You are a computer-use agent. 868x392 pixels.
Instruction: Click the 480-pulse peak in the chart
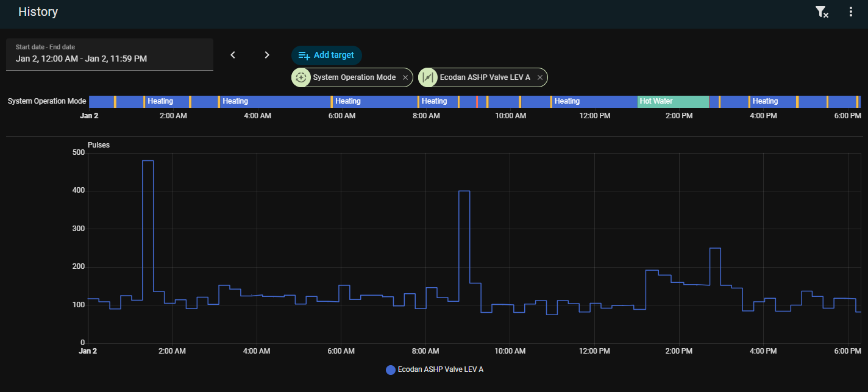point(148,161)
